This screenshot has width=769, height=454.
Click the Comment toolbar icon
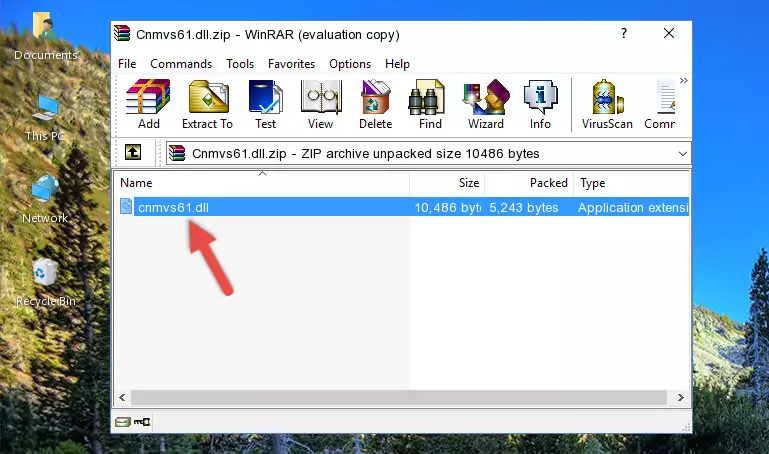point(660,104)
